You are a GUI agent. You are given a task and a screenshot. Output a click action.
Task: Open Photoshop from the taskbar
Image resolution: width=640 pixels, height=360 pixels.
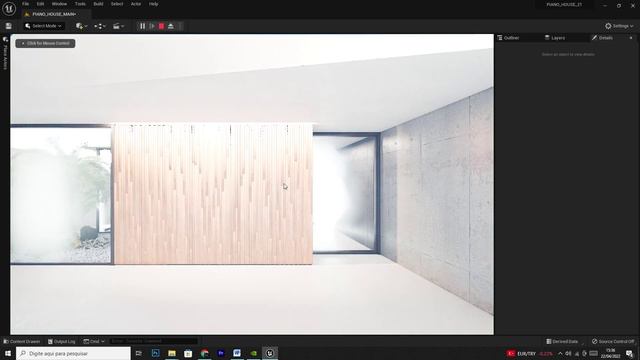(156, 353)
